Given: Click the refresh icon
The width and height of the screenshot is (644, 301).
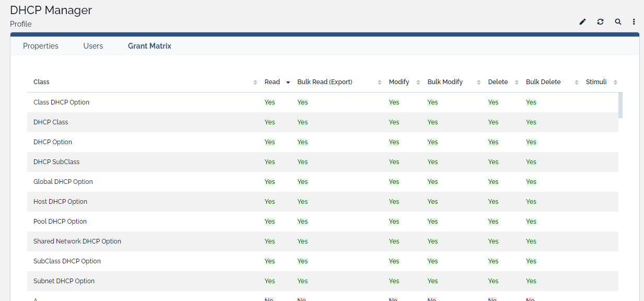Looking at the screenshot, I should pos(601,22).
